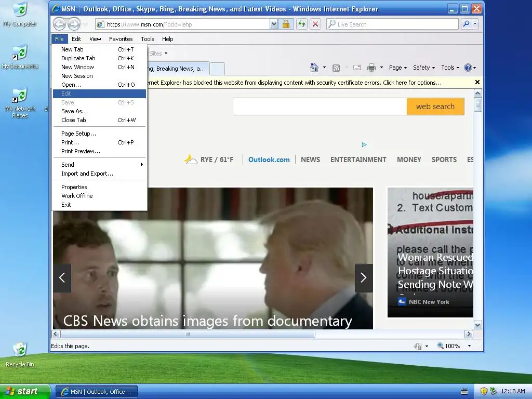Click the Back navigation arrow
The image size is (532, 399).
point(59,24)
